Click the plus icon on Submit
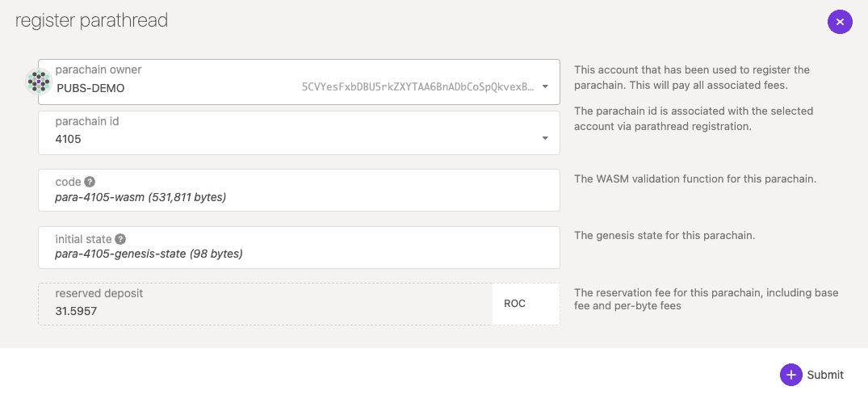 pos(791,375)
